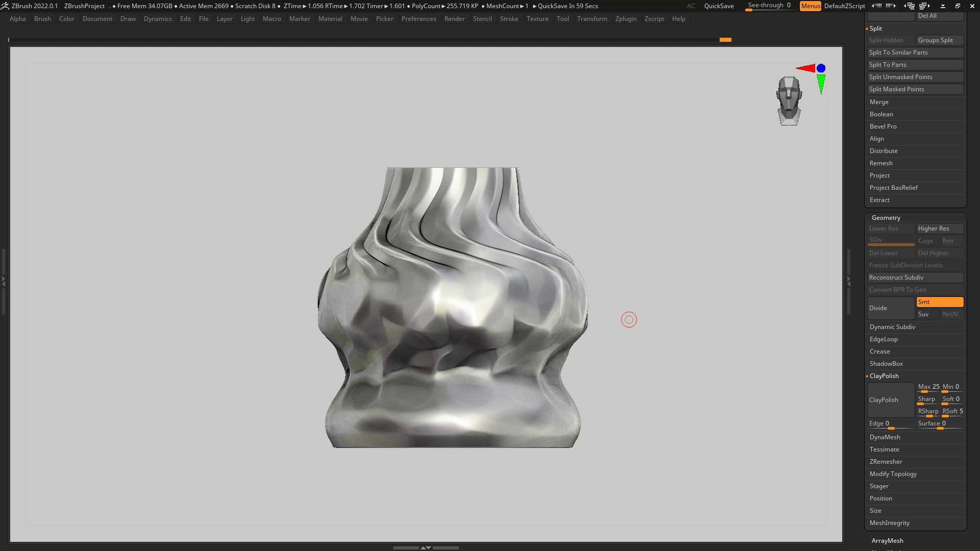Expand the EdgeLoop section
The height and width of the screenshot is (551, 980).
(884, 339)
